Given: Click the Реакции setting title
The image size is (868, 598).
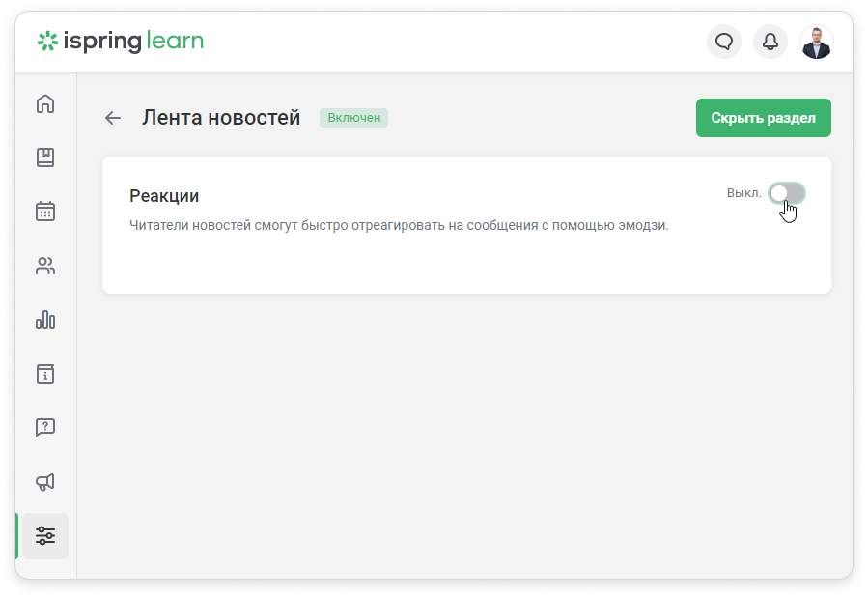Looking at the screenshot, I should pos(164,195).
